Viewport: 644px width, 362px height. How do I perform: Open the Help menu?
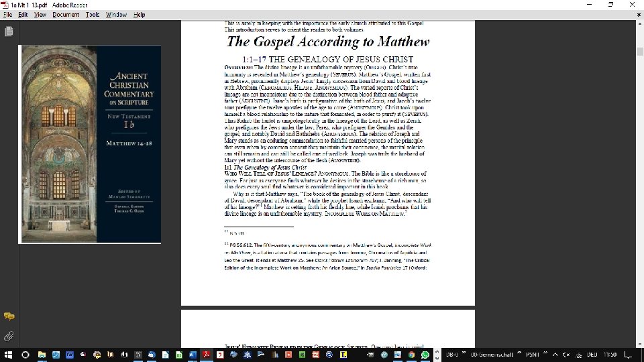[x=139, y=14]
